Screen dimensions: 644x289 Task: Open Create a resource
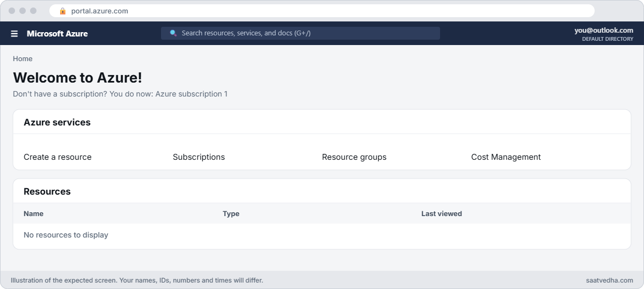click(x=57, y=157)
